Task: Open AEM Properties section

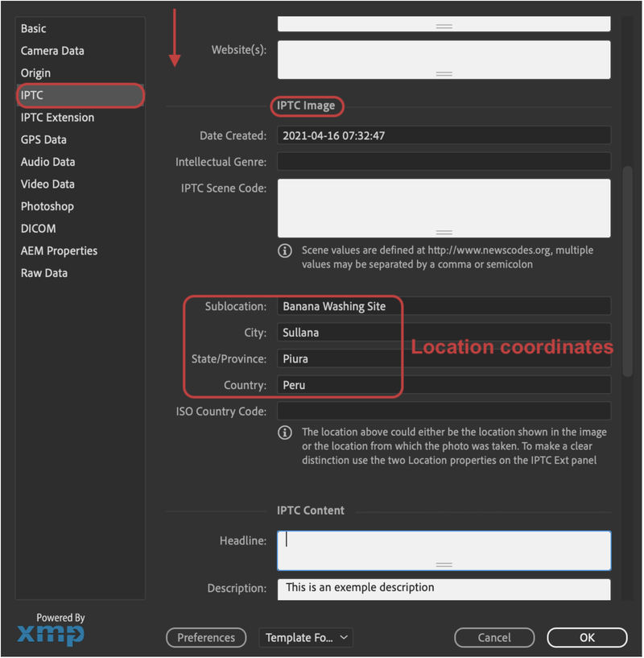Action: click(x=80, y=251)
